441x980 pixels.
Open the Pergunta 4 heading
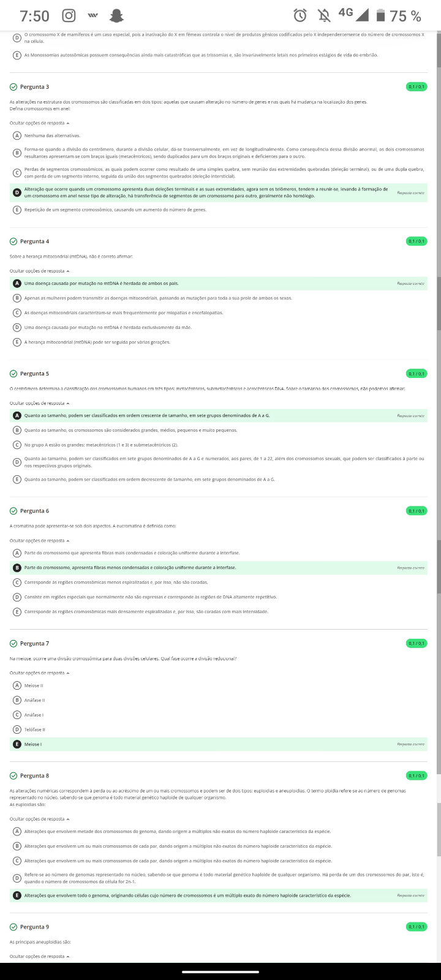[34, 241]
